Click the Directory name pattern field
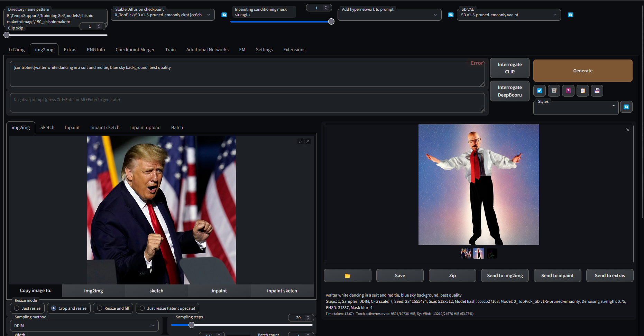 click(x=55, y=18)
